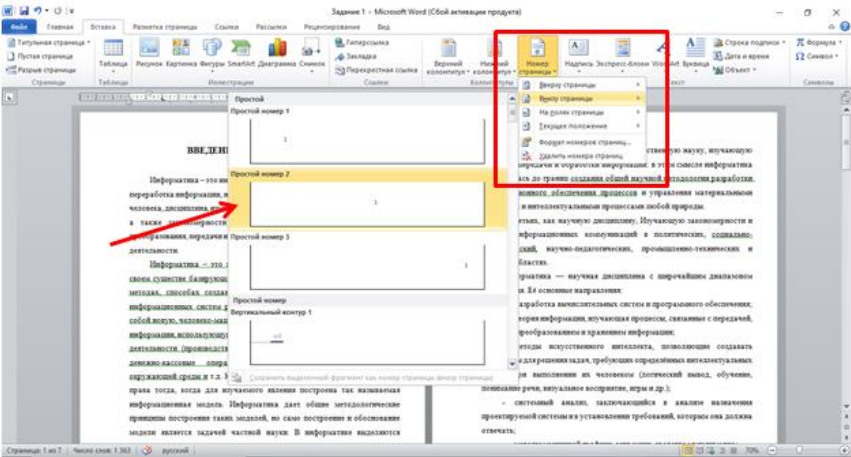851x457 pixels.
Task: Open the Таблица (Table) insert button
Action: (x=113, y=56)
